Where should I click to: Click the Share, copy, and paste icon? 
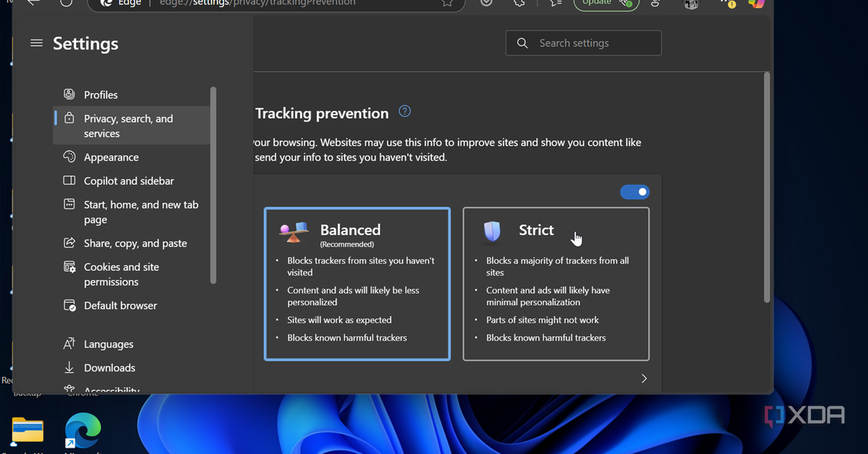point(69,244)
